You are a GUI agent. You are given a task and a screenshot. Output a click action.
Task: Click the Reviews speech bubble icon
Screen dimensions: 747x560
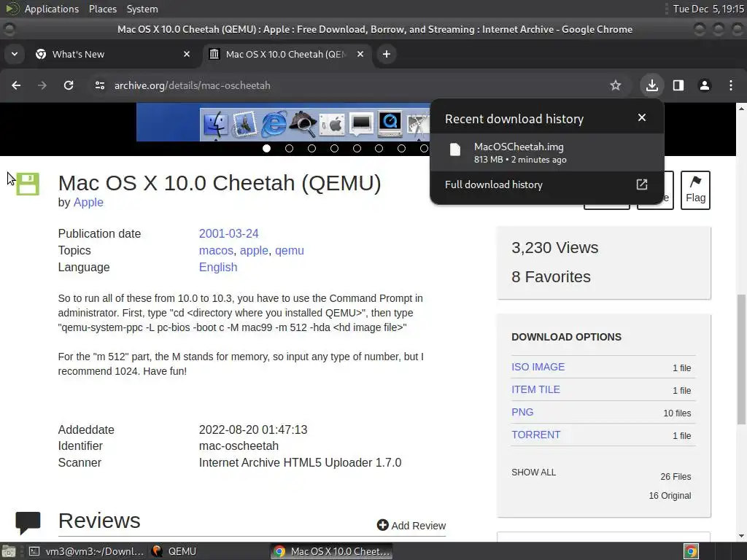click(28, 522)
